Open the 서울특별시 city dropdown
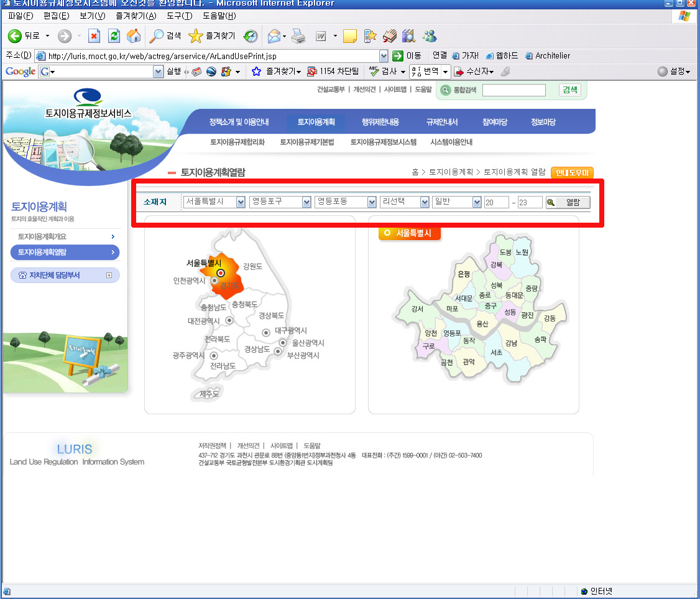 (241, 202)
